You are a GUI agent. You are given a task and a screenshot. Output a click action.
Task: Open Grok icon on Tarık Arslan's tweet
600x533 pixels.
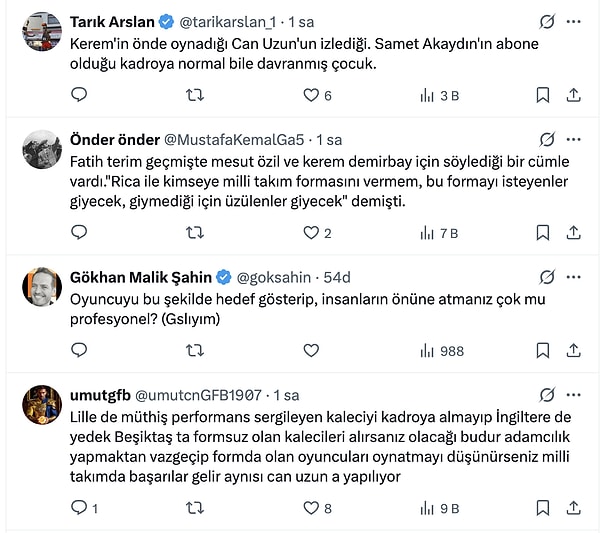pos(547,21)
